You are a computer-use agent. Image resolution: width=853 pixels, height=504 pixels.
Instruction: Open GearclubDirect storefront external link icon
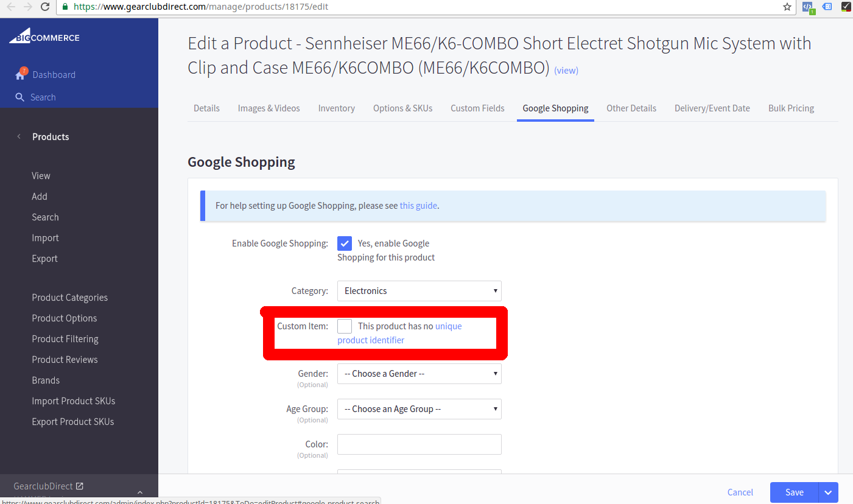point(79,486)
